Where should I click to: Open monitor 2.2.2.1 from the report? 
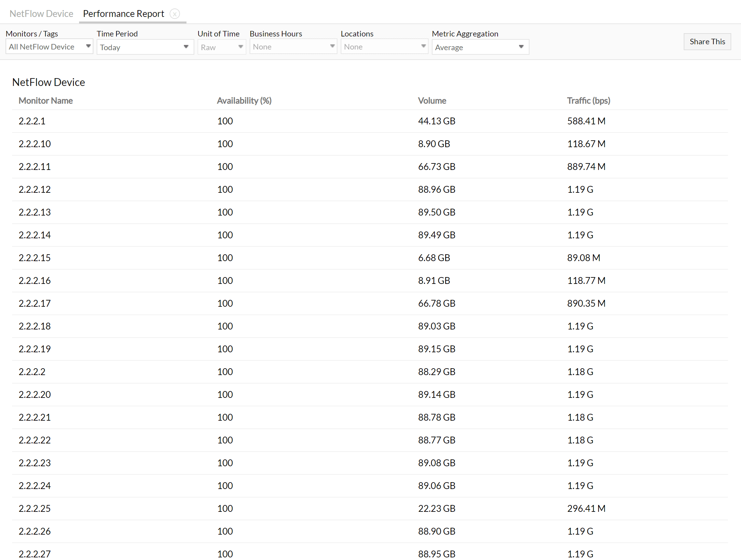coord(32,121)
